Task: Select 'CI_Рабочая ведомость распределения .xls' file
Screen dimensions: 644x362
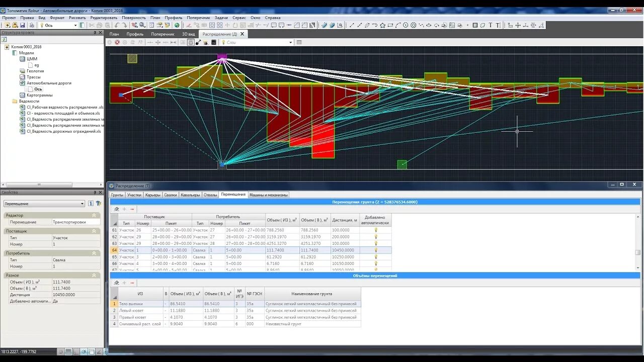Action: click(65, 107)
